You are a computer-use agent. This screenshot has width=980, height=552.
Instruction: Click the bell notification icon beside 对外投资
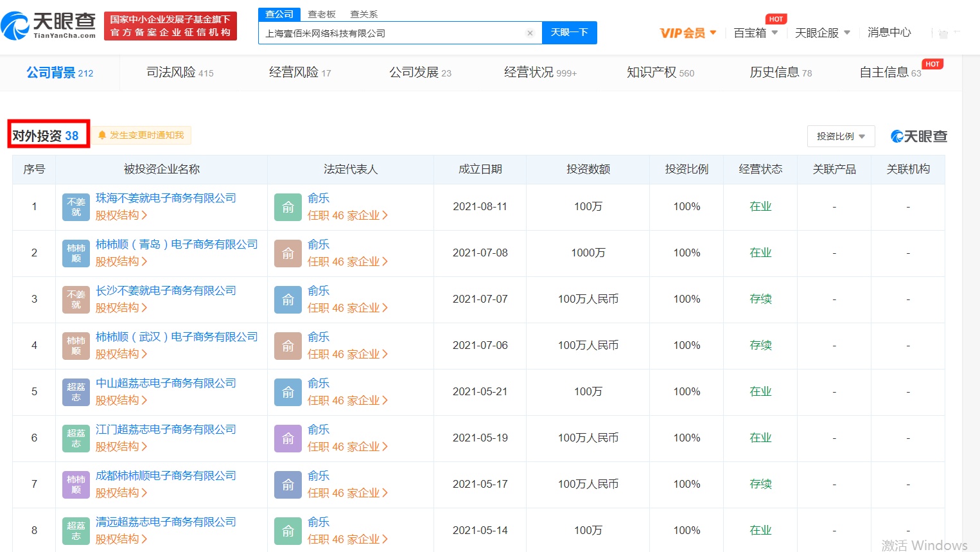coord(102,135)
